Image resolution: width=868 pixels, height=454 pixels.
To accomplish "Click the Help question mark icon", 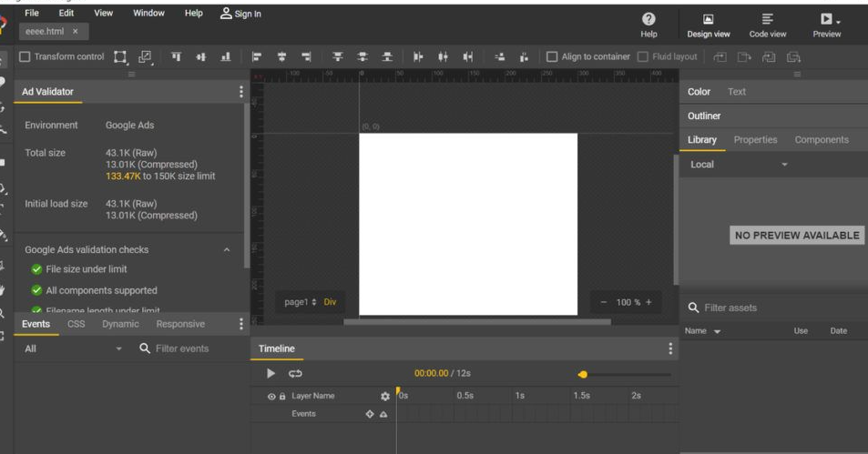I will (648, 19).
